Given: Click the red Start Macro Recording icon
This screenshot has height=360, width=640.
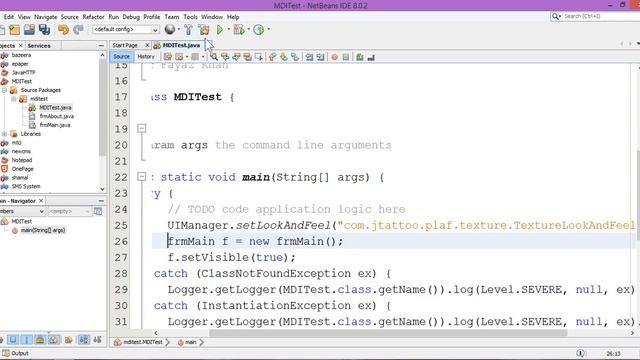Looking at the screenshot, I should coord(334,57).
